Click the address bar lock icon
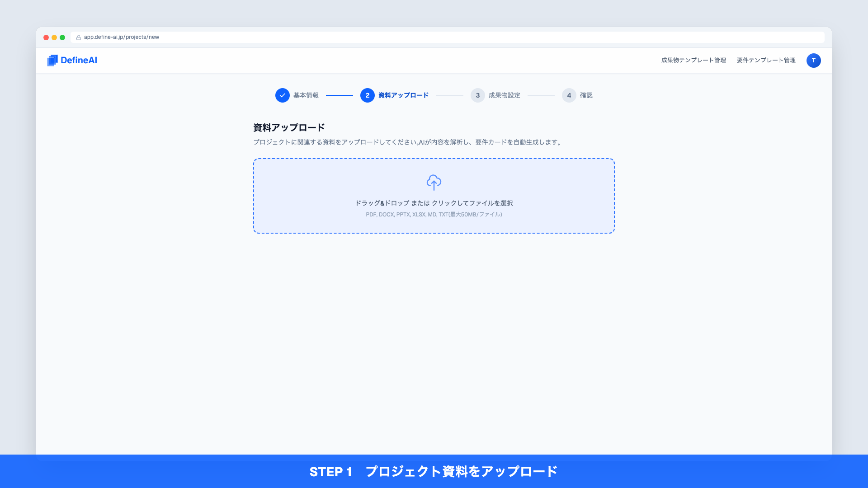The height and width of the screenshot is (488, 868). click(79, 38)
